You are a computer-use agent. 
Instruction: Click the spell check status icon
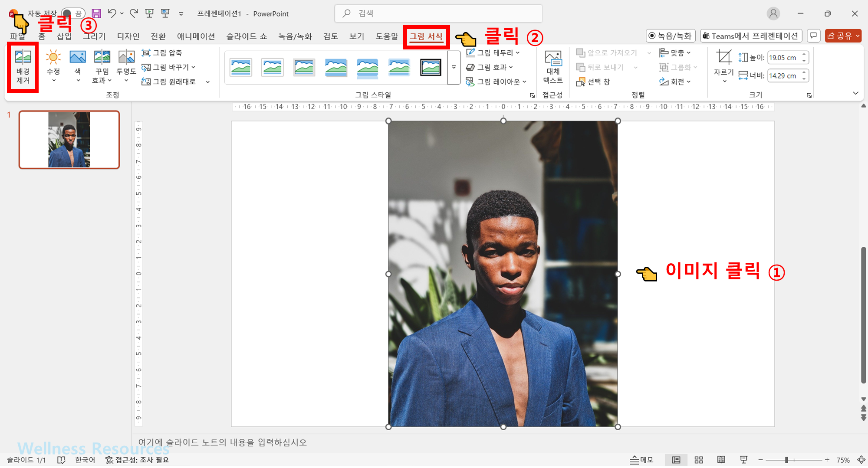(61, 460)
